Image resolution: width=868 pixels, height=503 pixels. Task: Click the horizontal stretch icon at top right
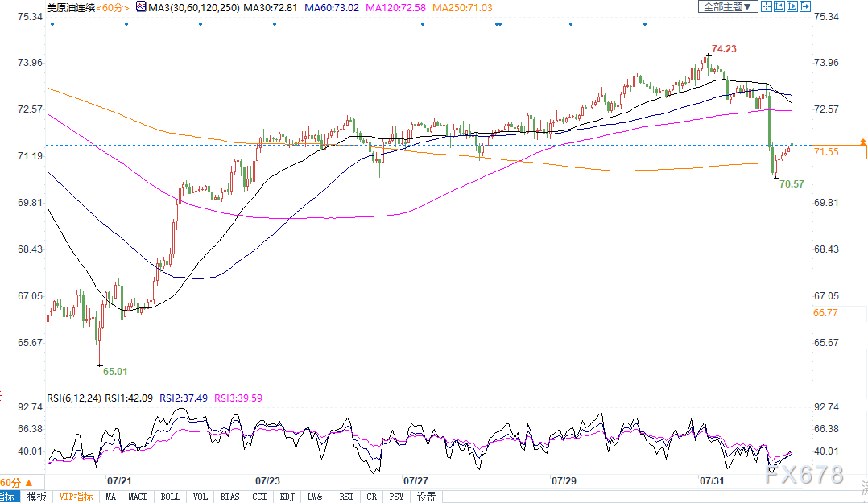(x=780, y=6)
